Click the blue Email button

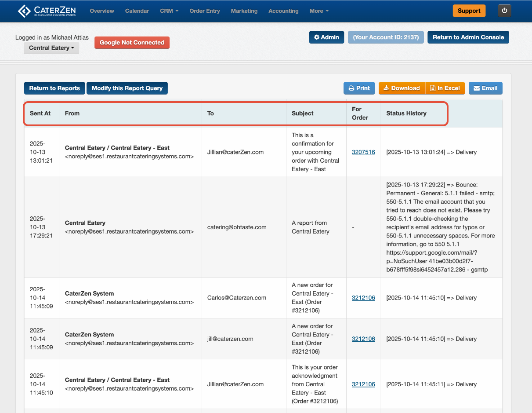pyautogui.click(x=485, y=88)
